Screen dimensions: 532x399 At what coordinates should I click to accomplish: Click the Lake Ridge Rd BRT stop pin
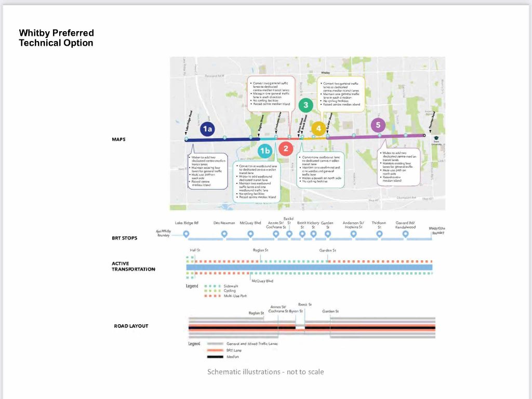[x=186, y=234]
